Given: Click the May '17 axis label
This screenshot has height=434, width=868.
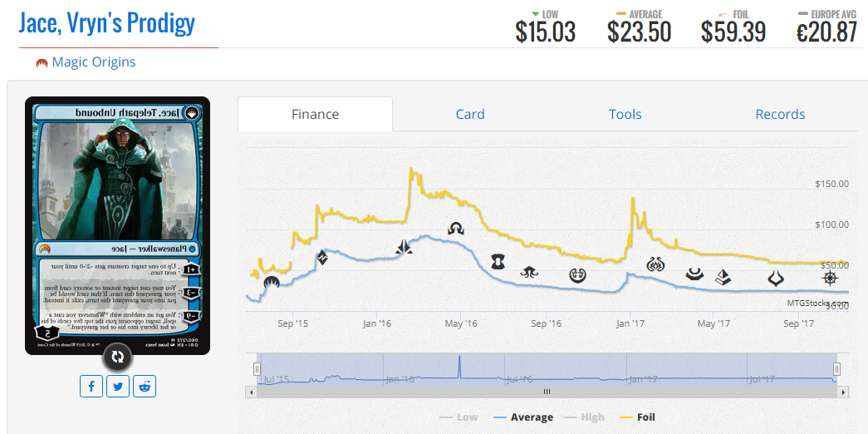Looking at the screenshot, I should [714, 323].
